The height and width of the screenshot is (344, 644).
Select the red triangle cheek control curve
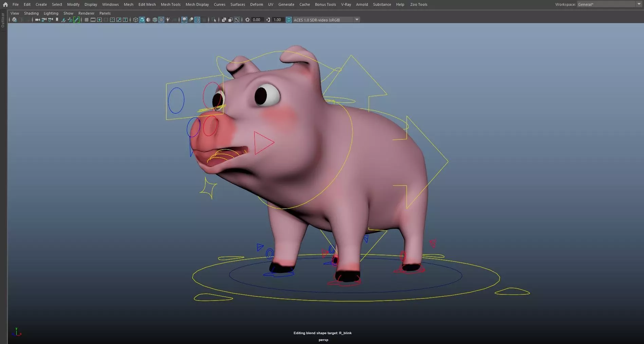tap(263, 143)
